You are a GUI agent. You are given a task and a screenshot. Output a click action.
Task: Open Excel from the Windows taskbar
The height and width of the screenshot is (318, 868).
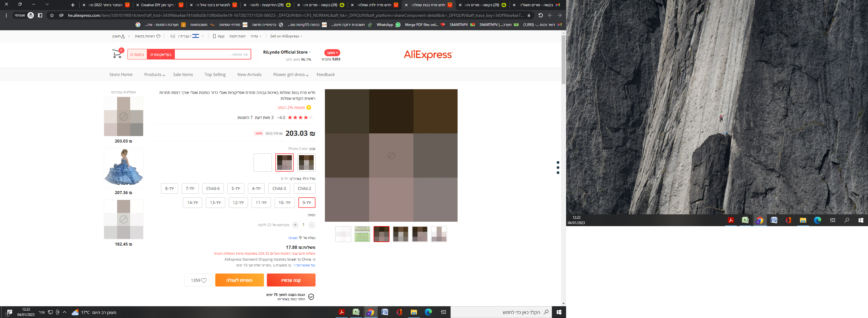click(356, 312)
